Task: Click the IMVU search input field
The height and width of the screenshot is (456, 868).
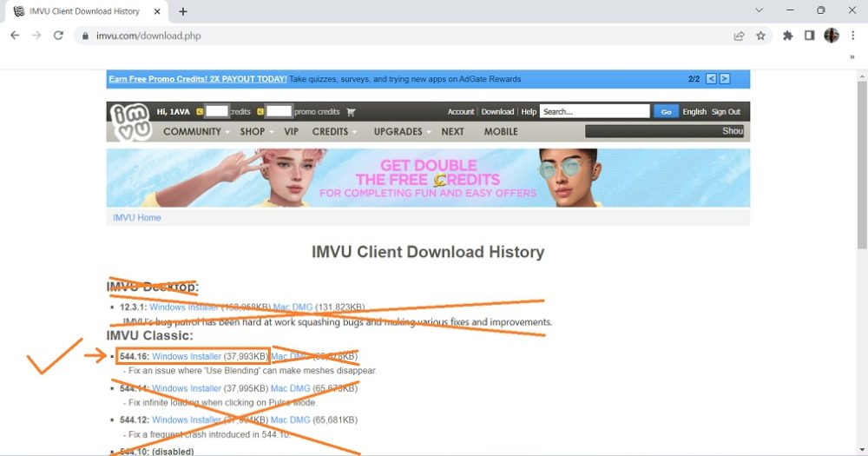Action: 595,111
